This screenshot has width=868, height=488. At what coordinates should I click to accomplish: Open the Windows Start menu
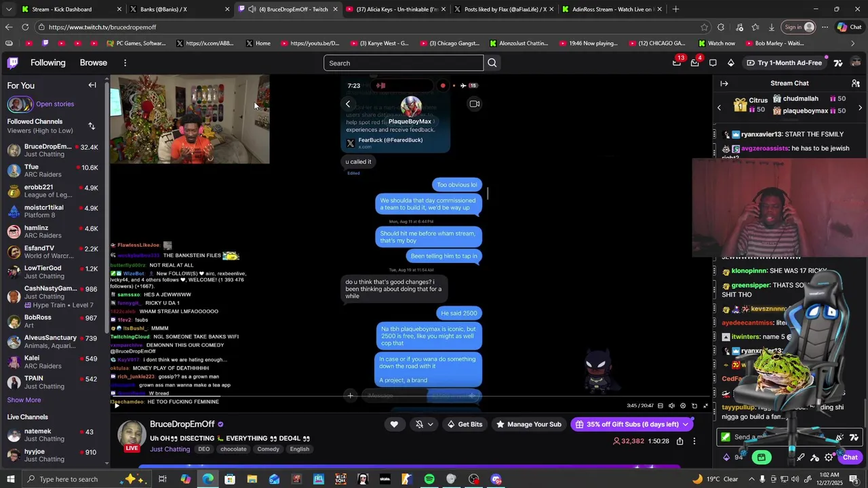pos(11,479)
